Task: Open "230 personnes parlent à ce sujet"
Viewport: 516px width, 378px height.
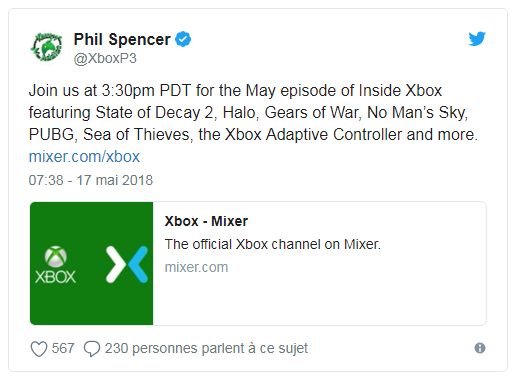Action: pyautogui.click(x=206, y=349)
